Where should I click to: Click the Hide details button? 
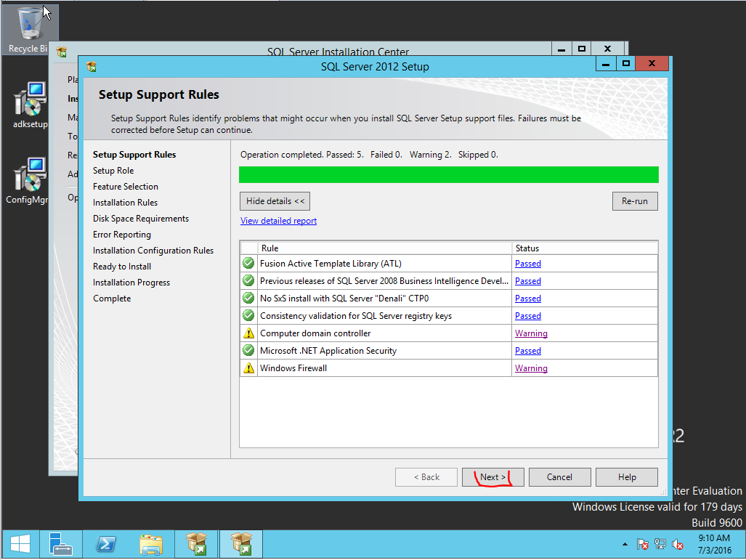275,201
